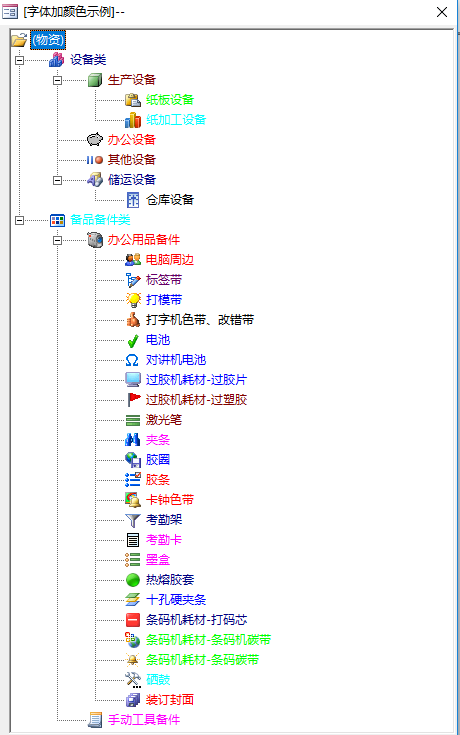
Task: Click the green cube icon for 生产设备
Action: click(95, 80)
